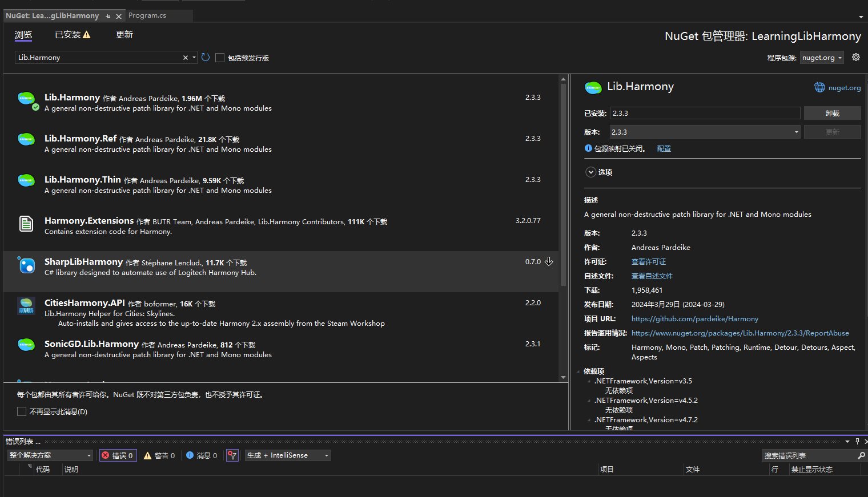
Task: Install SharpLibHarmony via download arrow icon
Action: (549, 261)
